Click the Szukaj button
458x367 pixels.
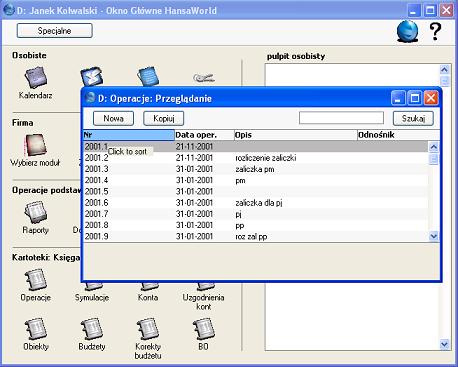click(413, 118)
